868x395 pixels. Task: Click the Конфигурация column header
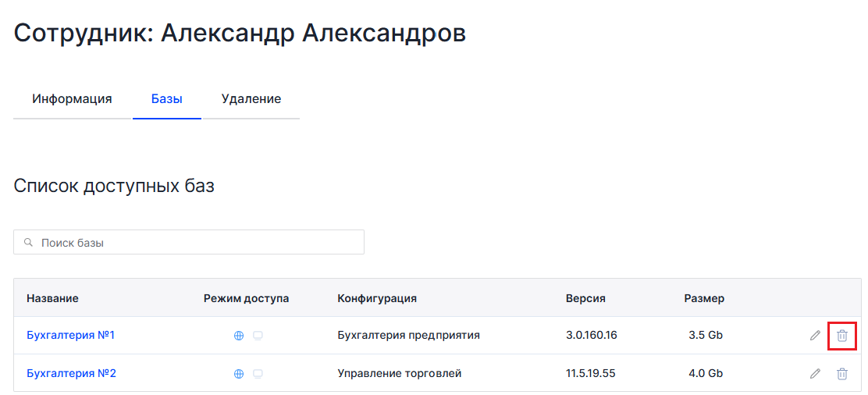click(377, 299)
